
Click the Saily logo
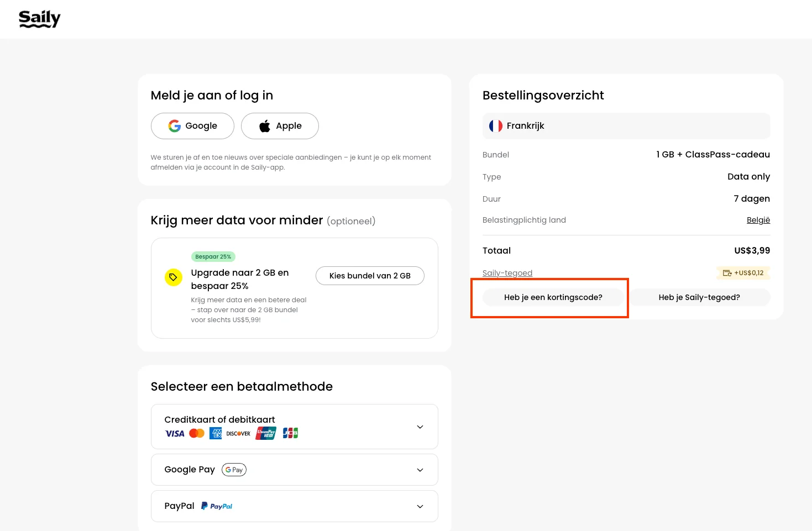[39, 19]
